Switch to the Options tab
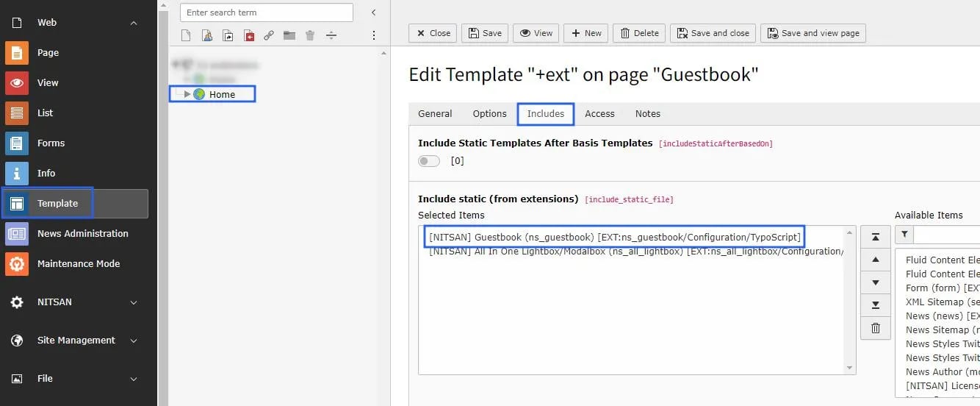Image resolution: width=980 pixels, height=406 pixels. [x=489, y=114]
